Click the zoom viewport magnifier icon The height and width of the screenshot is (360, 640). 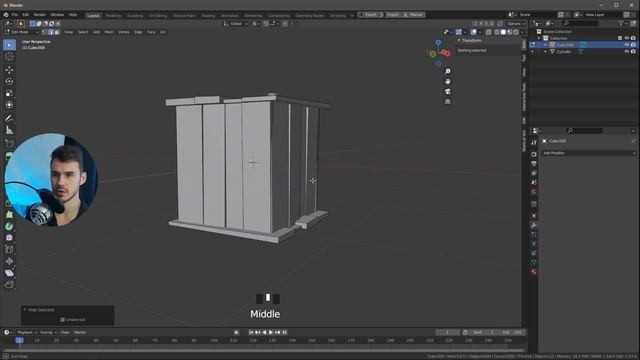tap(448, 71)
